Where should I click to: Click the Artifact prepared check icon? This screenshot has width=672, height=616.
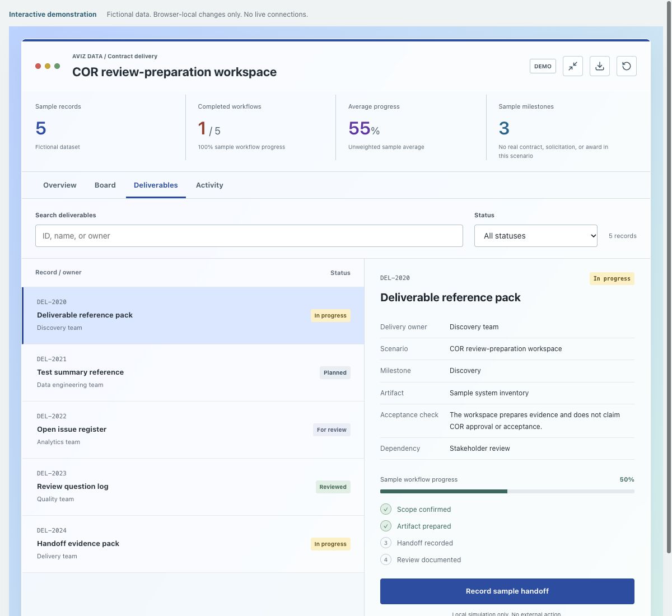click(386, 526)
